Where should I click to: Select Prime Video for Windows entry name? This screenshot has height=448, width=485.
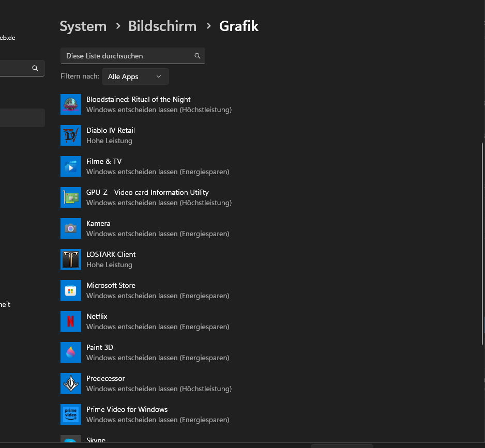coord(127,409)
